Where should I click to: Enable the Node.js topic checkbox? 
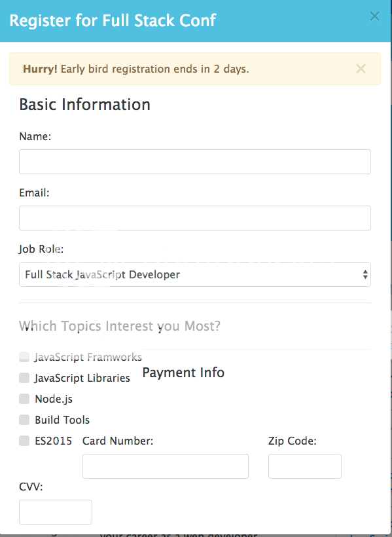24,399
